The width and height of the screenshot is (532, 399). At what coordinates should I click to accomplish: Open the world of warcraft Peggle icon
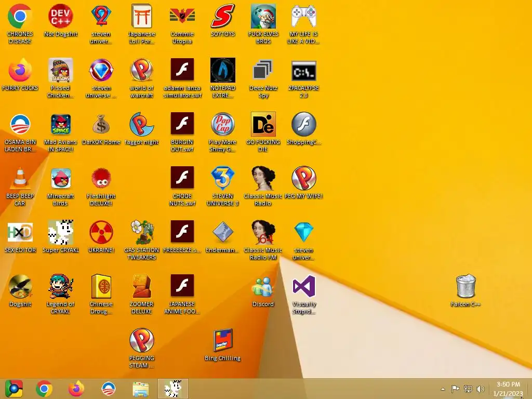(x=141, y=70)
